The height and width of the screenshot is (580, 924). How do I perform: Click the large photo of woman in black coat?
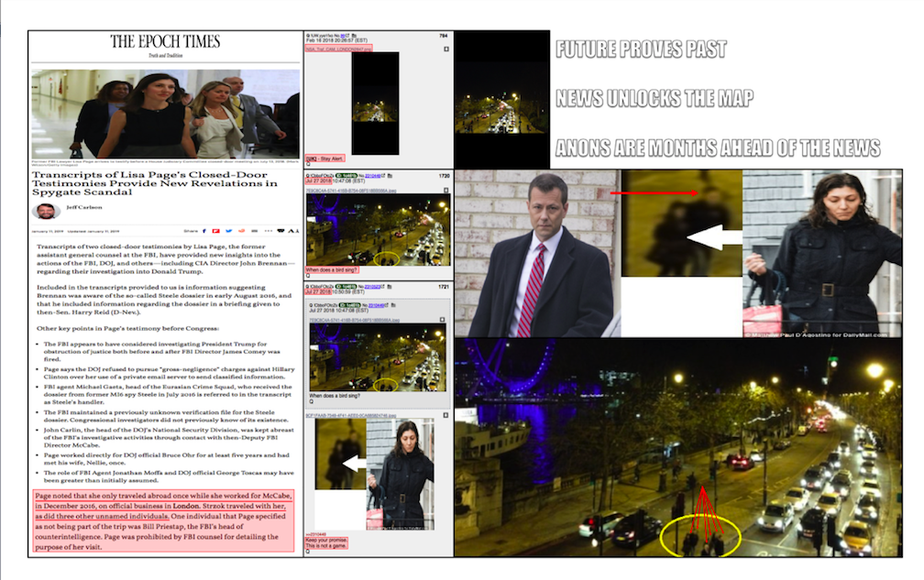pyautogui.click(x=822, y=253)
